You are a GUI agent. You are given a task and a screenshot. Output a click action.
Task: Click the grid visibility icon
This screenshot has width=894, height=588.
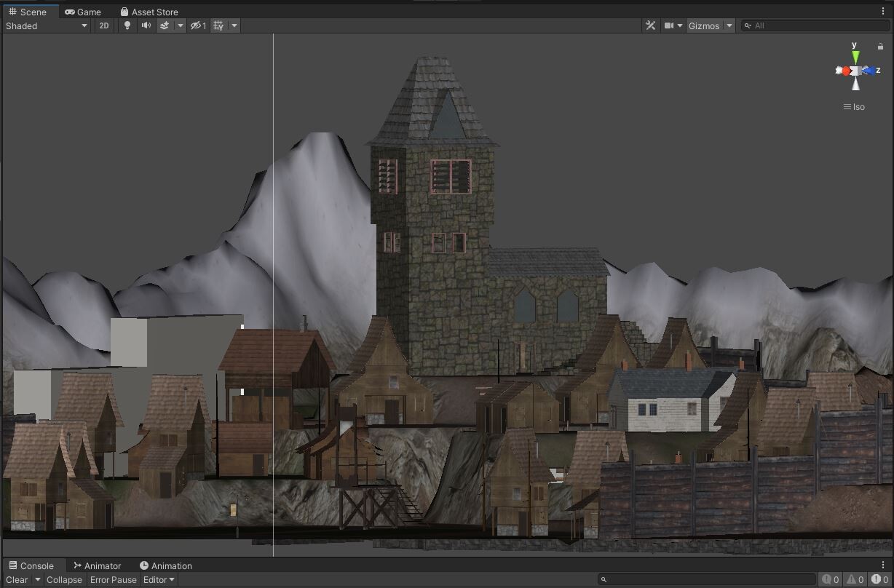[x=216, y=25]
